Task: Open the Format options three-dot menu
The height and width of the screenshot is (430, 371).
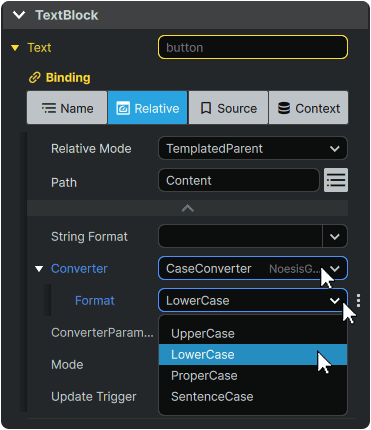Action: (358, 300)
